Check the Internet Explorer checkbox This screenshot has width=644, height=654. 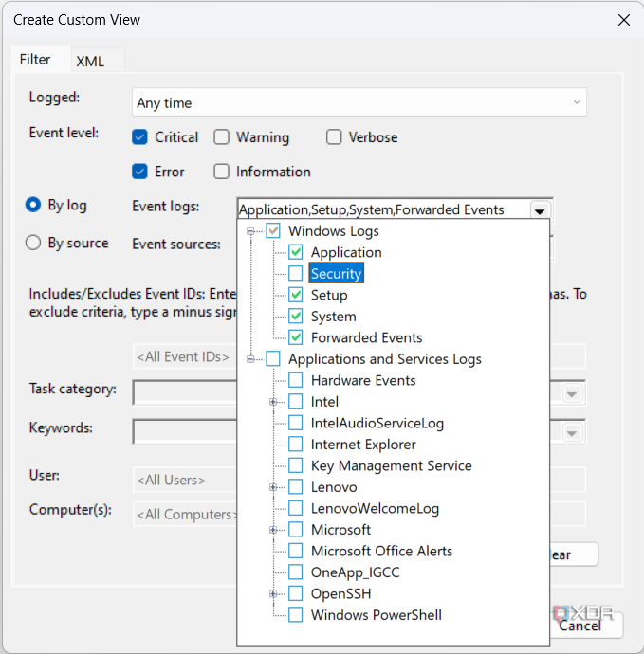pyautogui.click(x=296, y=444)
